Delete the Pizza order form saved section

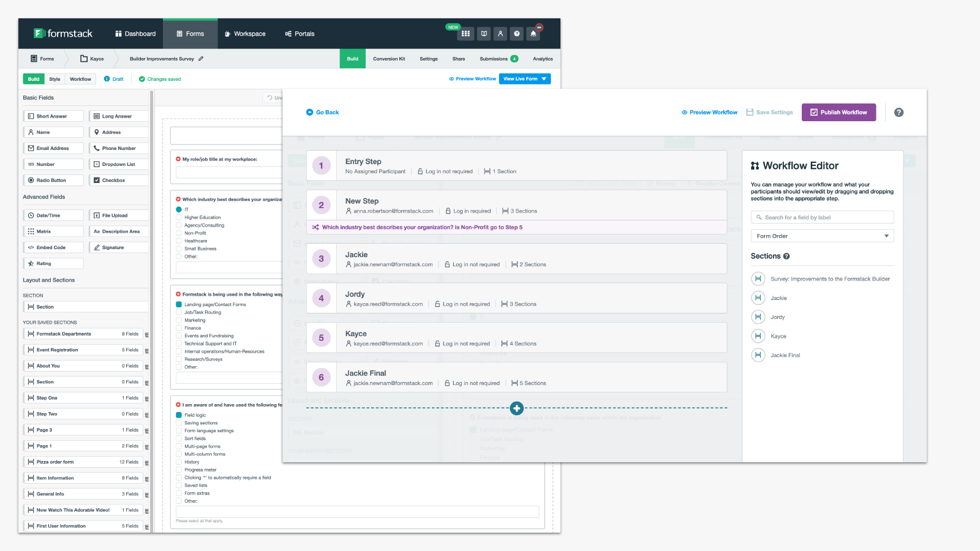[146, 462]
